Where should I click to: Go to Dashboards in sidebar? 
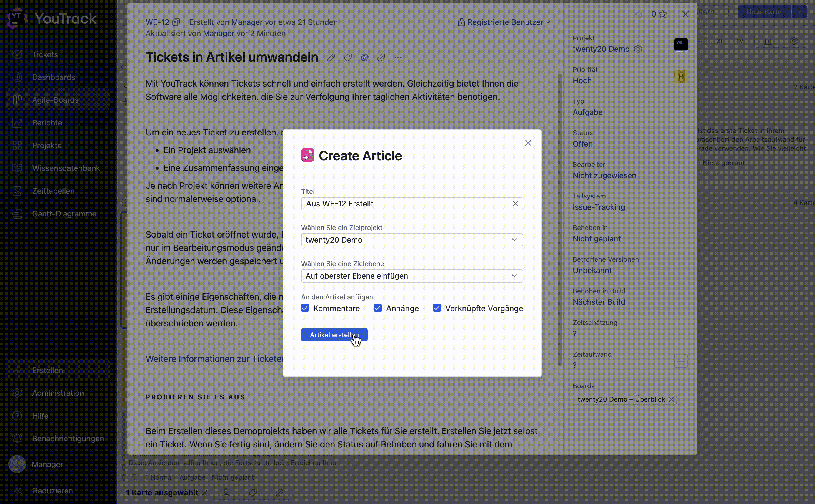coord(53,77)
